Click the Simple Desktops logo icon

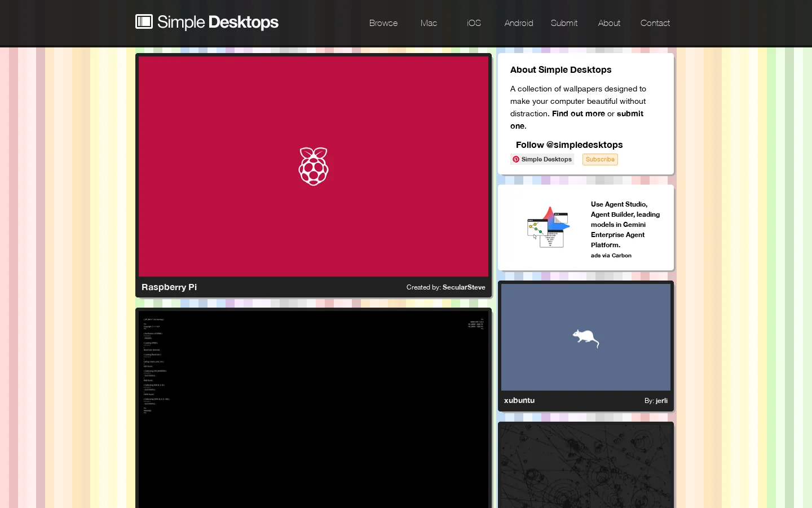pos(144,21)
